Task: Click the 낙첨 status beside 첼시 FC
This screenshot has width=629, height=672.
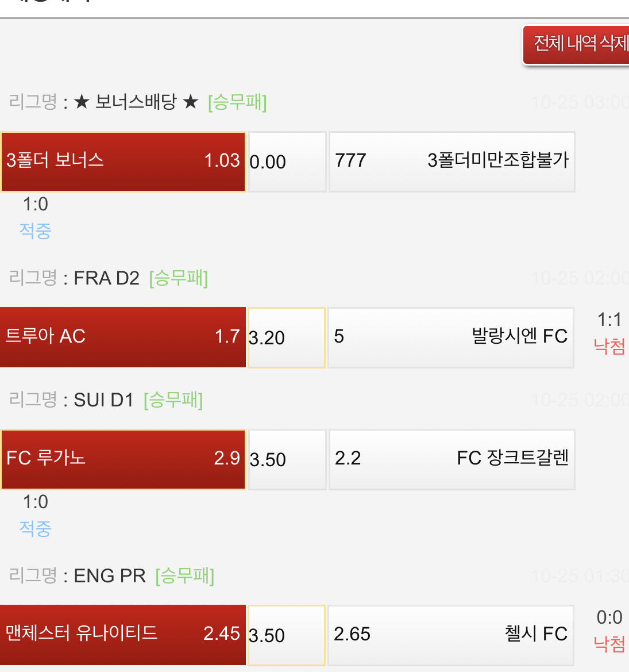Action: click(x=609, y=644)
